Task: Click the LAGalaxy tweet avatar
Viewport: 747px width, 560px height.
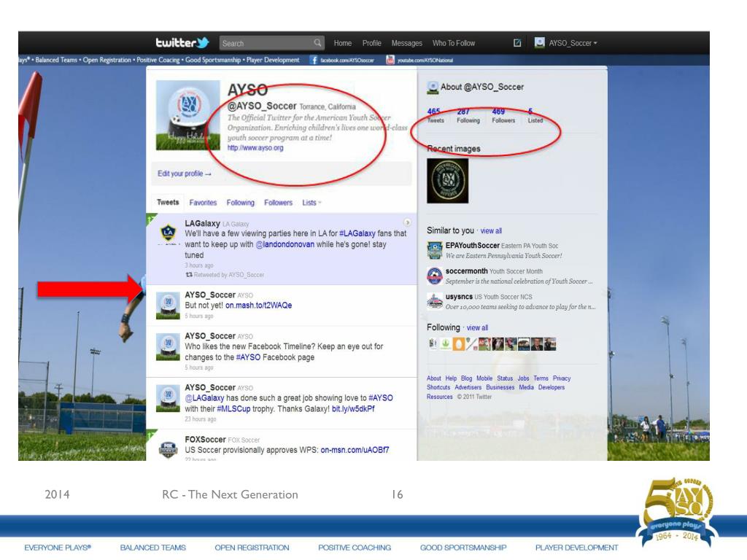Action: (168, 233)
